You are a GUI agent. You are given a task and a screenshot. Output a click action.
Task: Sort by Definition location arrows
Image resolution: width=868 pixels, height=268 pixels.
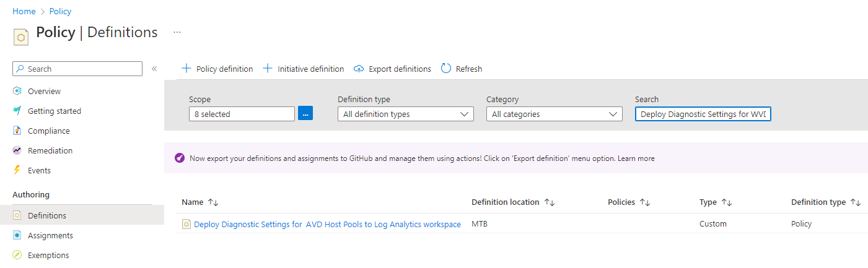550,202
